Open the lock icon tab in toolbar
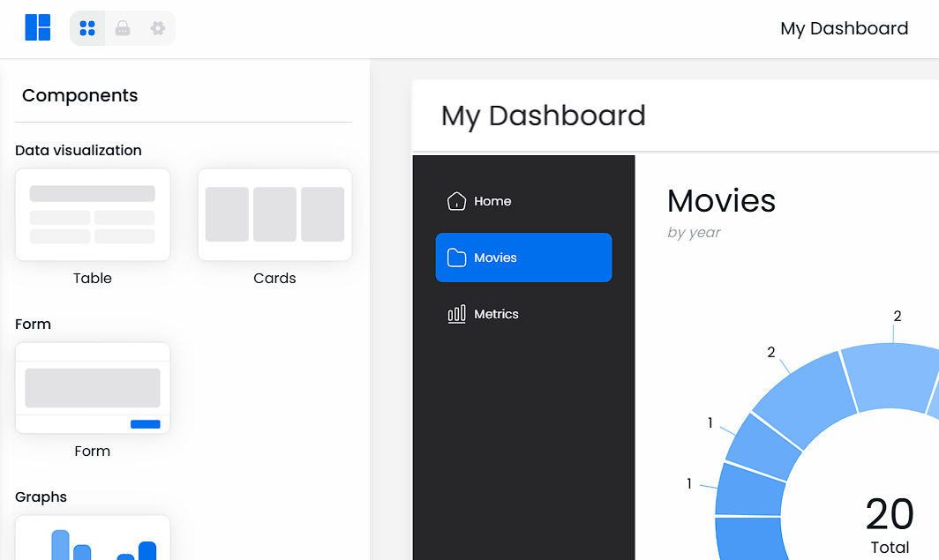Viewport: 939px width, 560px height. [123, 28]
